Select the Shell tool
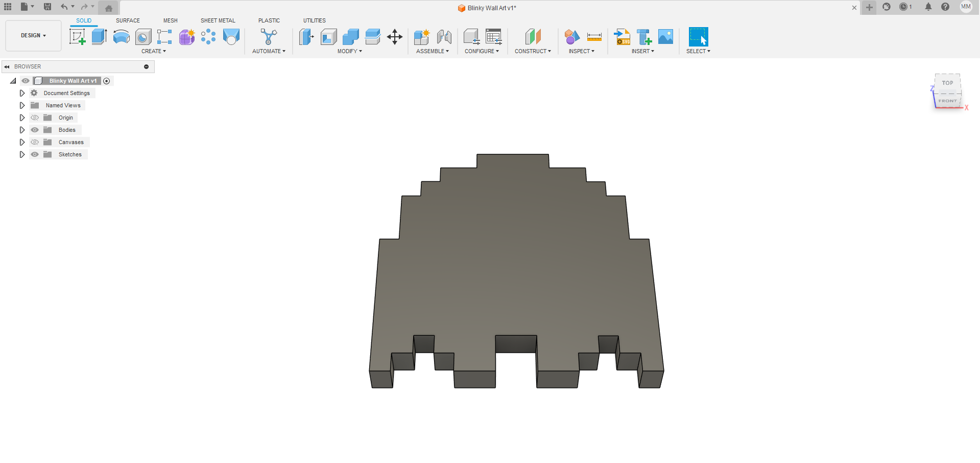Viewport: 980px width, 463px height. click(328, 37)
